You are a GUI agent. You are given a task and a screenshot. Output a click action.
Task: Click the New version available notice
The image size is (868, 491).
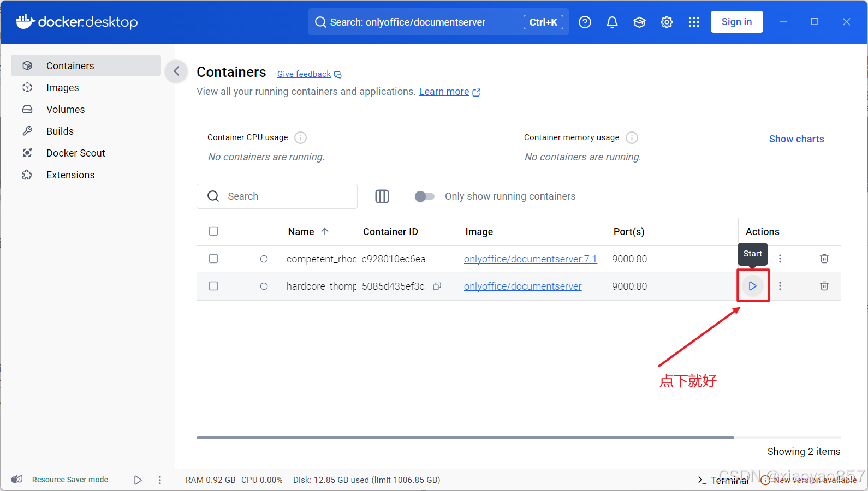pyautogui.click(x=808, y=480)
